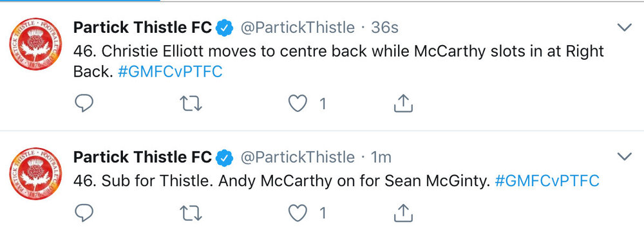
Task: Open the 36s timestamp on the first tweet
Action: 385,28
